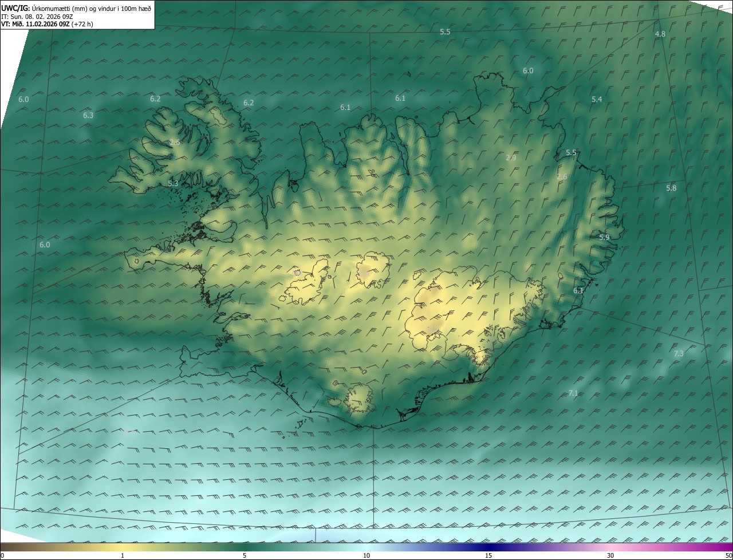
Task: Click the 2.6 value over eastern Iceland
Action: pyautogui.click(x=562, y=176)
